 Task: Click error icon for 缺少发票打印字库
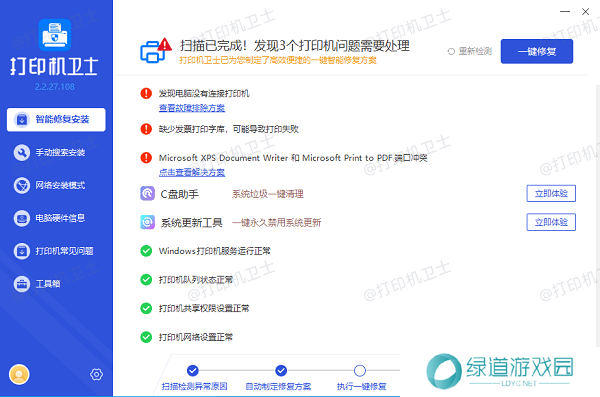146,129
